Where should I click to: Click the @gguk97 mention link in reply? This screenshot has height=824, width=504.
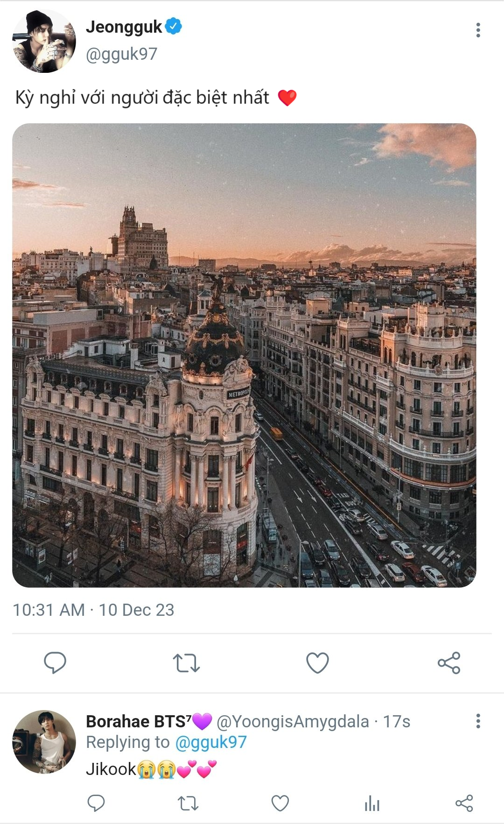click(x=210, y=742)
